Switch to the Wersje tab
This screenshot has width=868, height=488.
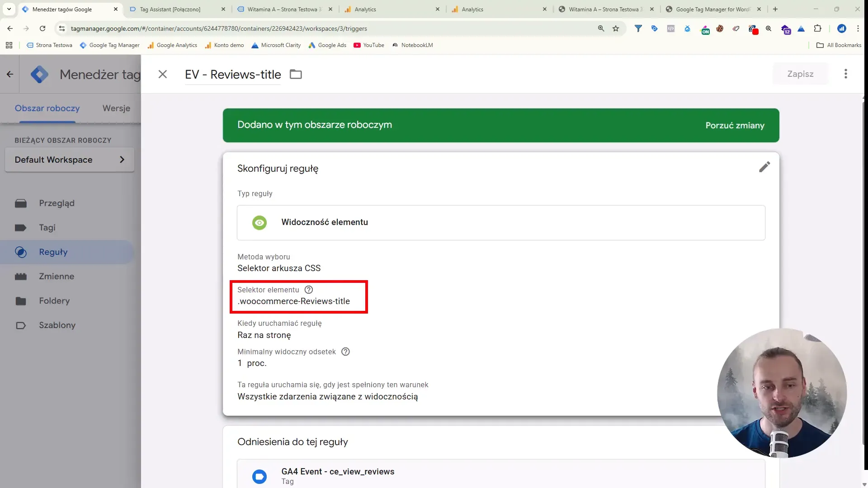(x=116, y=108)
